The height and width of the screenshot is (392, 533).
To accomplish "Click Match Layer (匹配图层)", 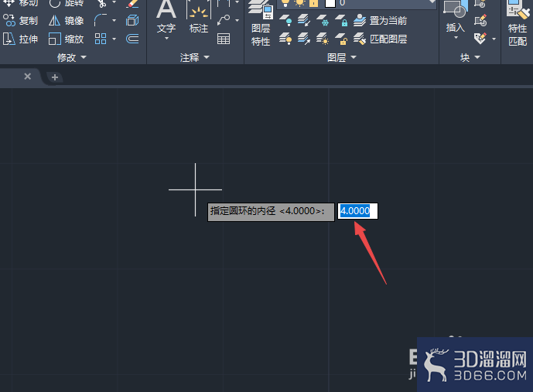I will 380,39.
